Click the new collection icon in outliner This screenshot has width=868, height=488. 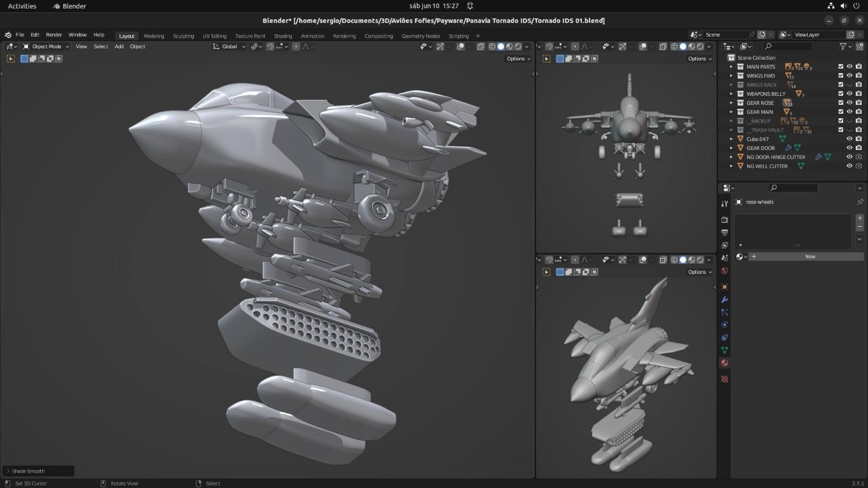tap(858, 46)
